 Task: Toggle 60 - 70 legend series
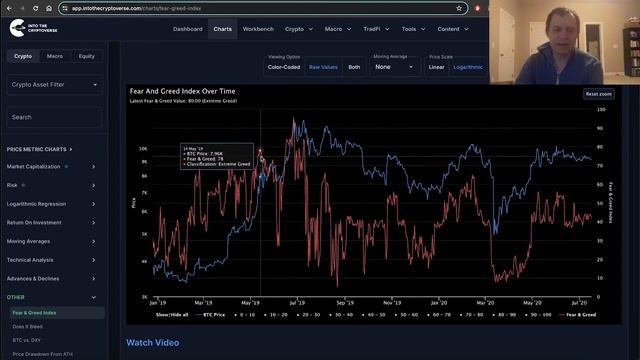coord(439,315)
